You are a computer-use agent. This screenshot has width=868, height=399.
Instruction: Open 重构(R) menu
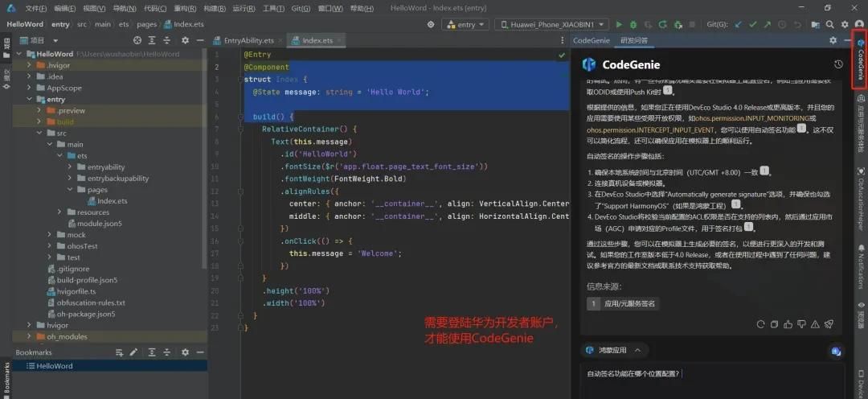(185, 8)
